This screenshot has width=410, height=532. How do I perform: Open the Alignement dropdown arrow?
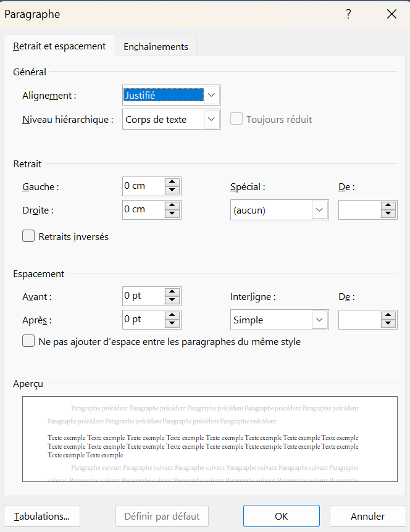211,95
